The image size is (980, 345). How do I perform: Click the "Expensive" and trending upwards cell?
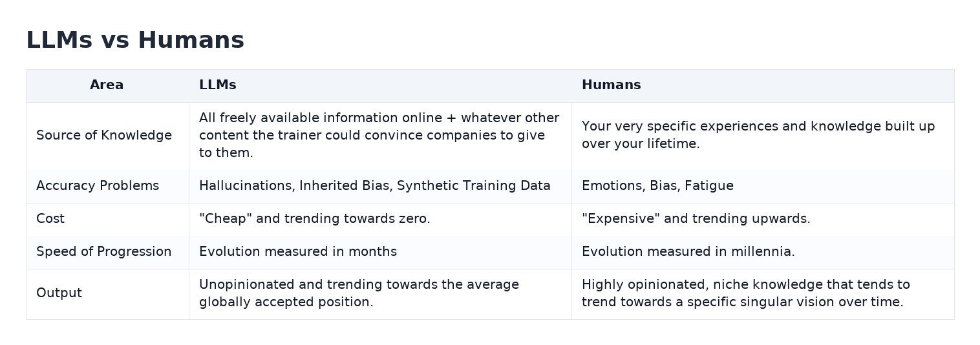point(696,219)
